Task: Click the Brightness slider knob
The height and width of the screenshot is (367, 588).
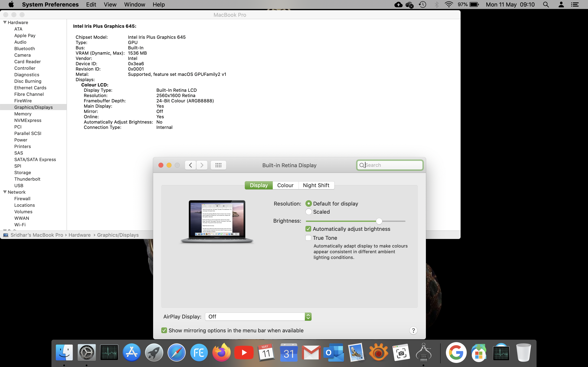Action: pyautogui.click(x=379, y=221)
